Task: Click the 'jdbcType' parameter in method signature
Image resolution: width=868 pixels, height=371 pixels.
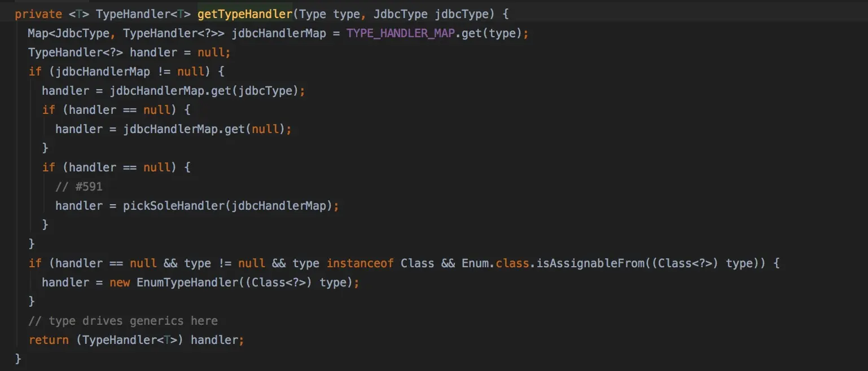Action: pyautogui.click(x=462, y=14)
